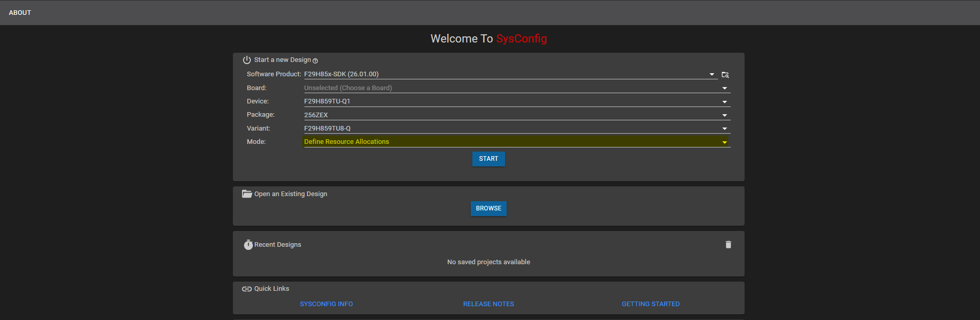The height and width of the screenshot is (320, 980).
Task: Click the Variant dropdown arrow
Action: 725,129
